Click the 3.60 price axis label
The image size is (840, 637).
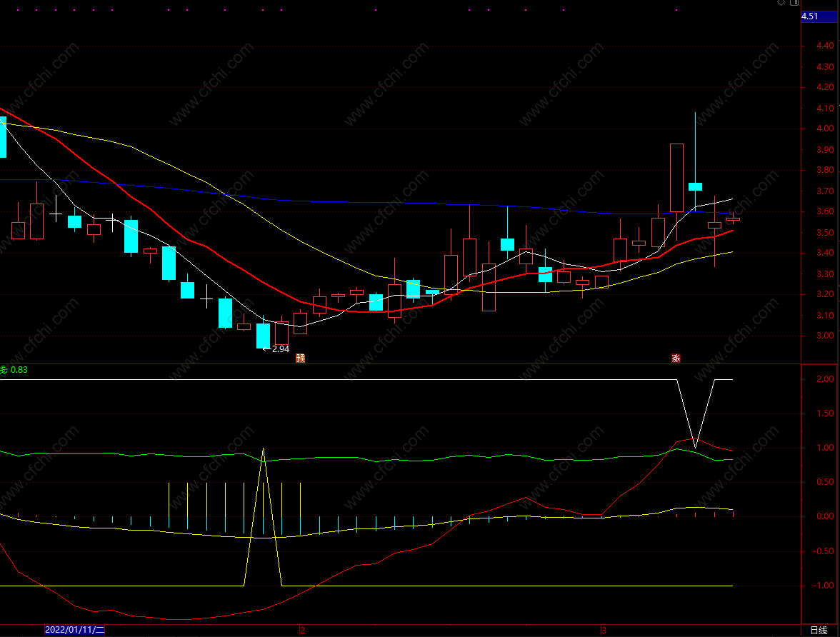tap(825, 211)
